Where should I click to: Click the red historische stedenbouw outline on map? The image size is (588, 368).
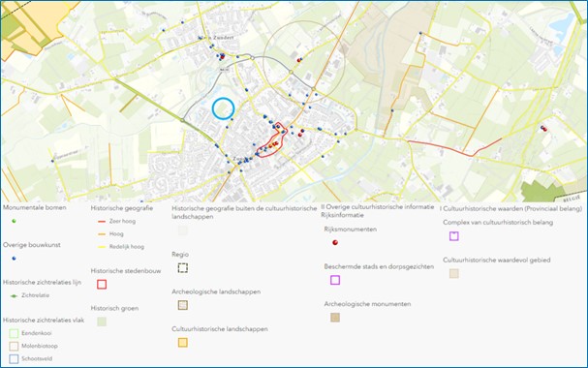point(272,140)
